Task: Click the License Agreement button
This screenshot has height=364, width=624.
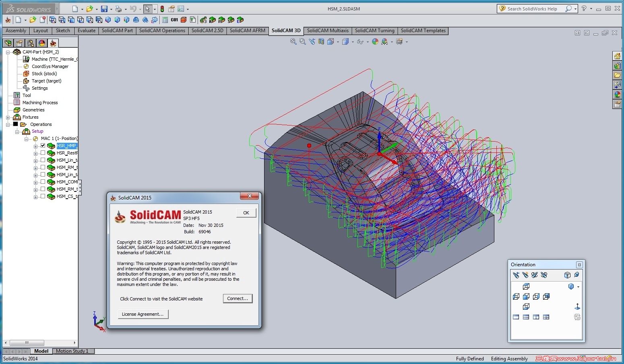Action: tap(143, 314)
